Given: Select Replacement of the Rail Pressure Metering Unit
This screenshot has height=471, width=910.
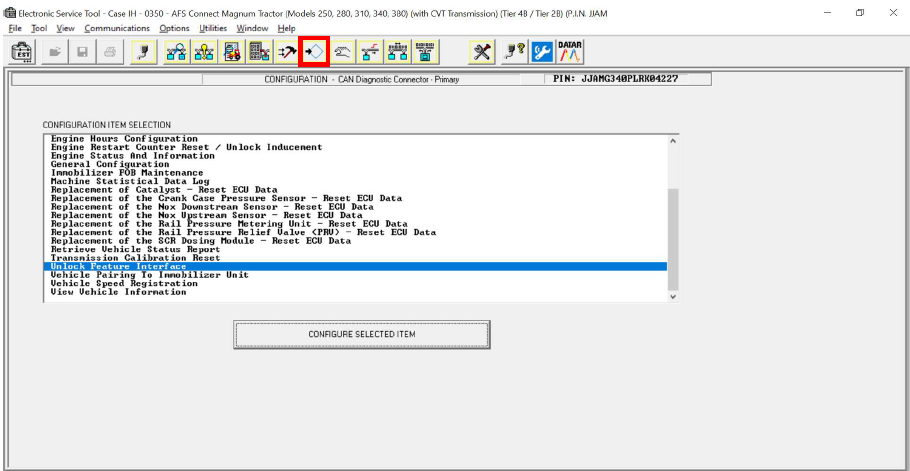Looking at the screenshot, I should 355,224.
